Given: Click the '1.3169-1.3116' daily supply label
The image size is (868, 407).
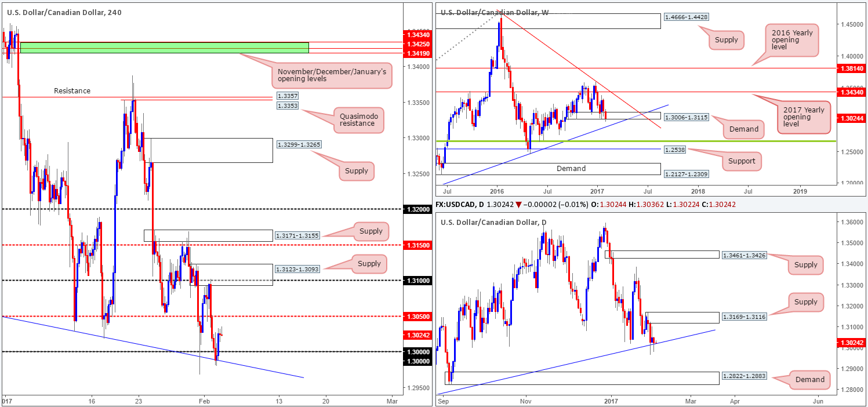Looking at the screenshot, I should (744, 317).
